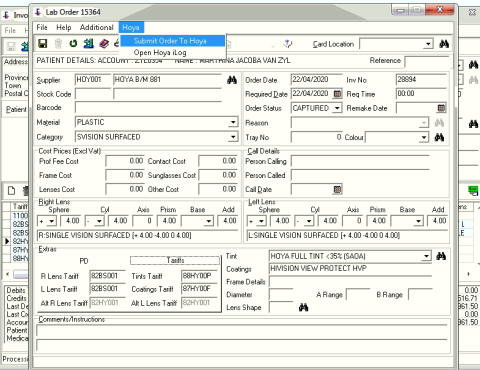480x370 pixels.
Task: Click the Diameter input field
Action: [x=281, y=295]
